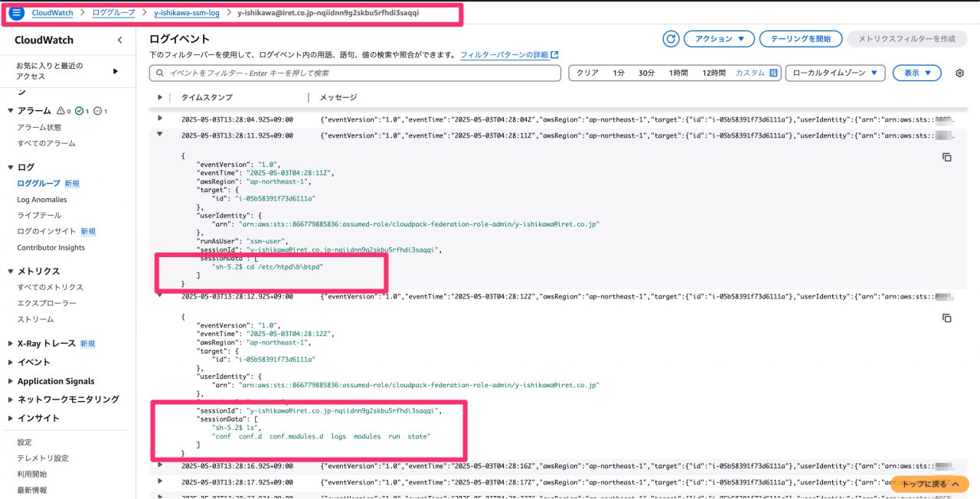The width and height of the screenshot is (980, 499).
Task: Open the ローカルタイムゾーン dropdown
Action: (835, 73)
